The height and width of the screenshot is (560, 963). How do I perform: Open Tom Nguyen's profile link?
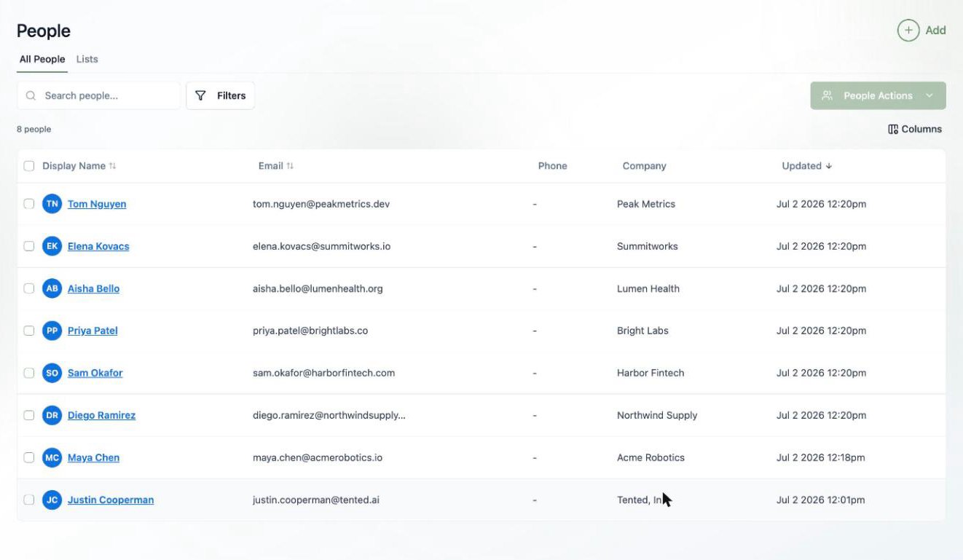[x=97, y=204]
